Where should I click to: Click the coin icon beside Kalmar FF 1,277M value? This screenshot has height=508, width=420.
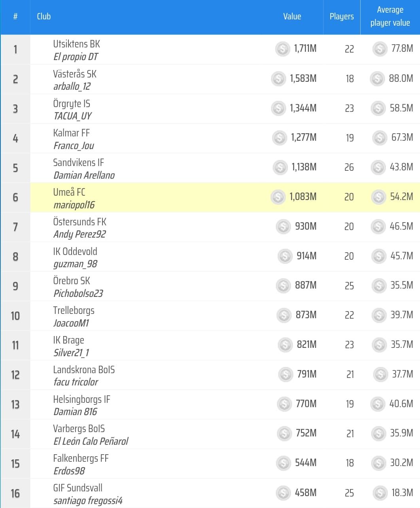coord(280,138)
